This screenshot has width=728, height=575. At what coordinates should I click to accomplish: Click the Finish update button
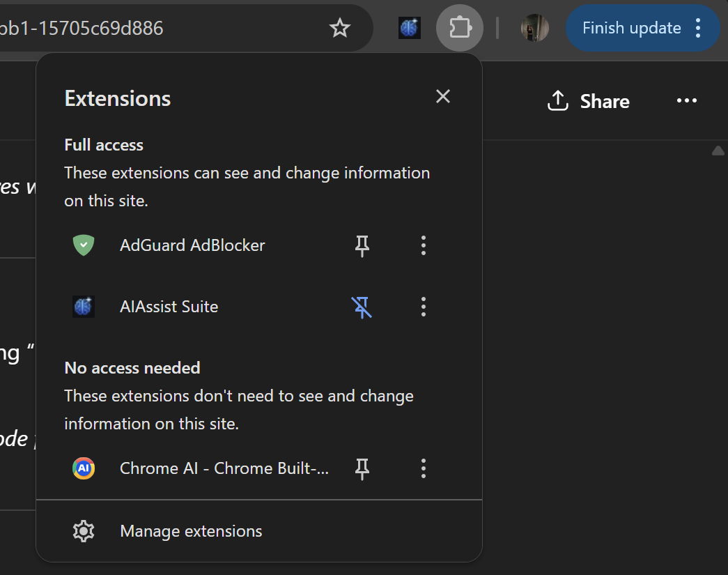point(631,28)
